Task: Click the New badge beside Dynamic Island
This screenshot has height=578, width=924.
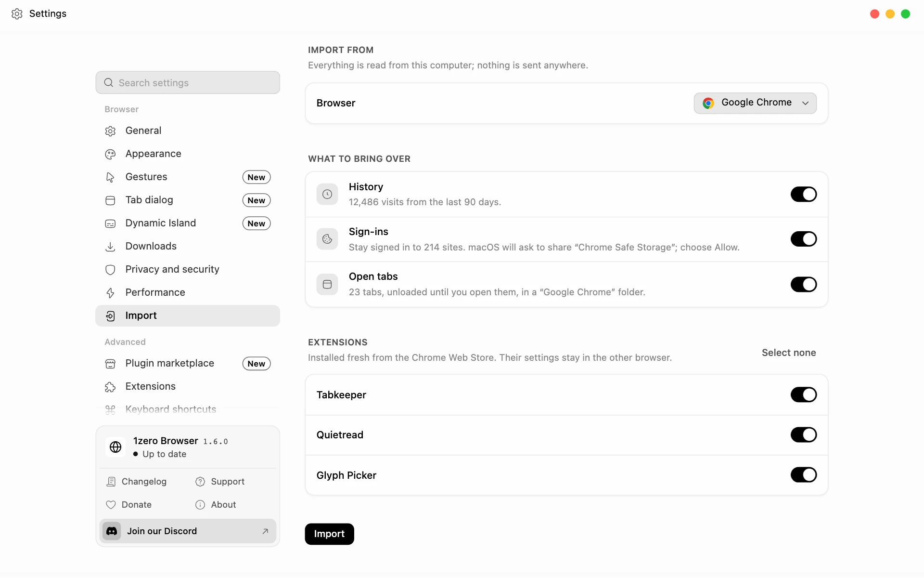Action: 257,223
